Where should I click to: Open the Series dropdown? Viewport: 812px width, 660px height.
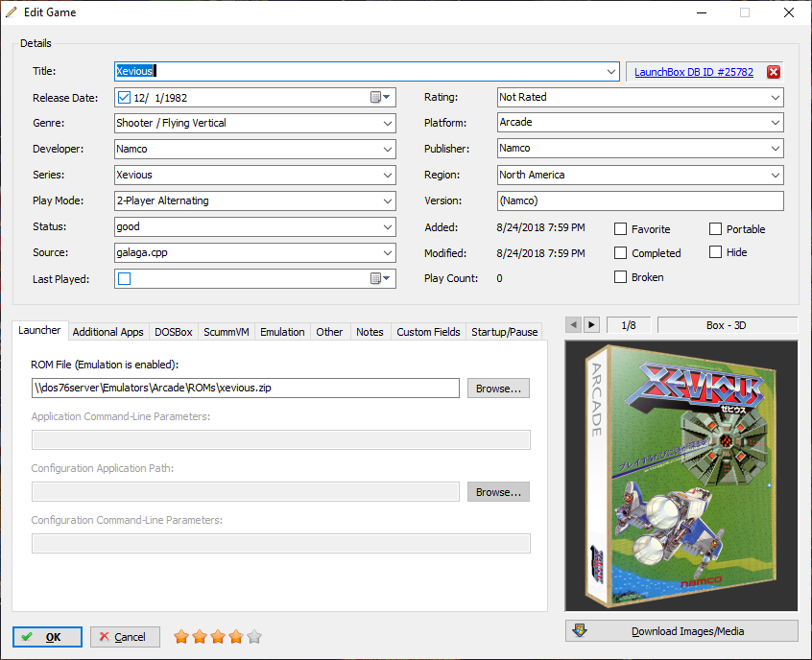(388, 175)
